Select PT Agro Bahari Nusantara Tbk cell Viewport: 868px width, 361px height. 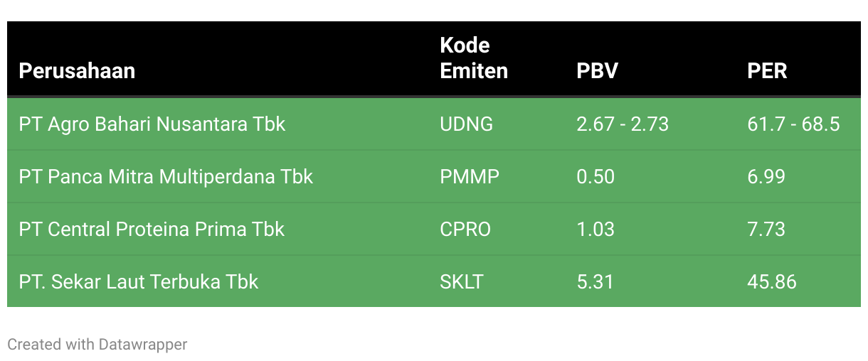click(152, 124)
